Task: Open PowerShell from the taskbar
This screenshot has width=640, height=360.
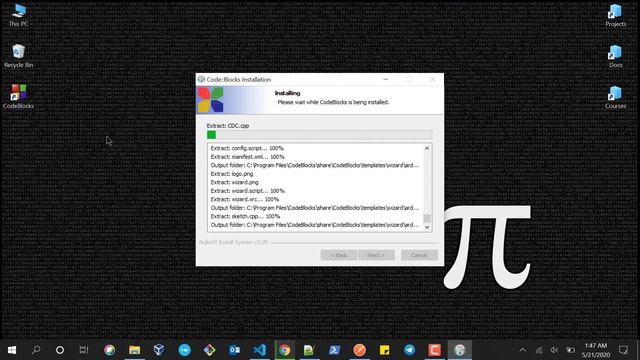Action: pos(334,350)
